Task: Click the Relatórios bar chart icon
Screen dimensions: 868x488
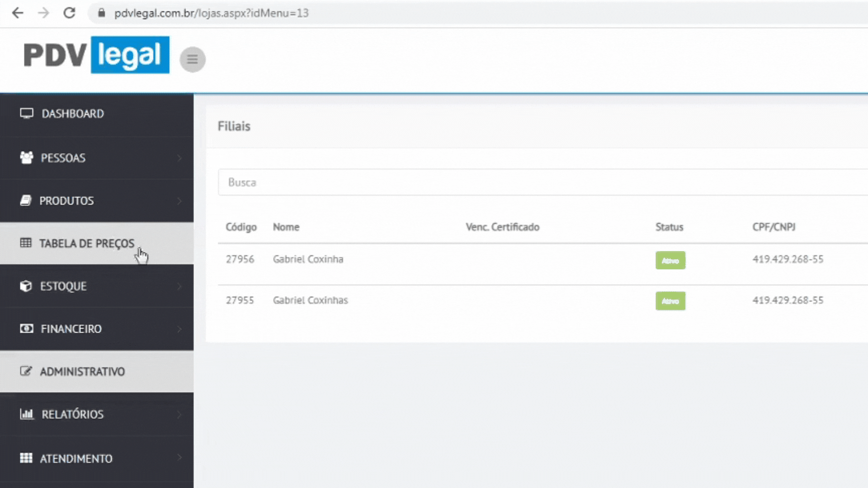Action: [27, 414]
